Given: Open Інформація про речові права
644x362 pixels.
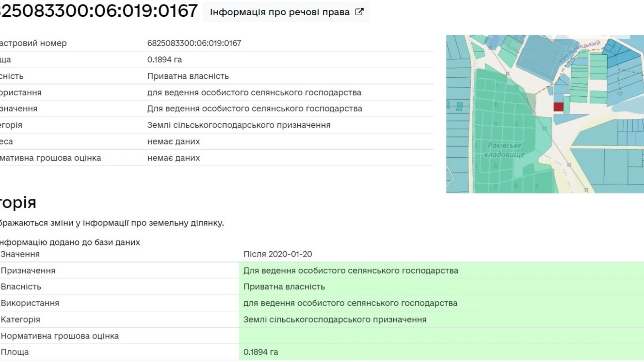Looking at the screenshot, I should pyautogui.click(x=280, y=12).
